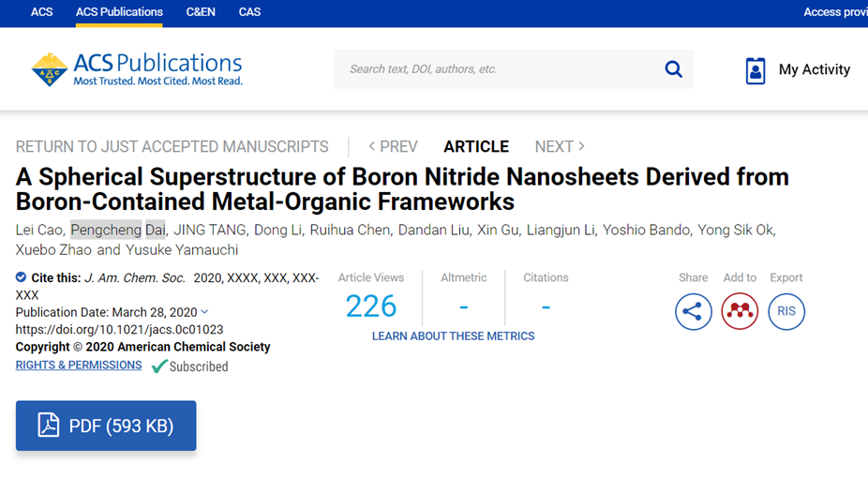Click the search text input field
868x477 pixels.
pos(497,69)
